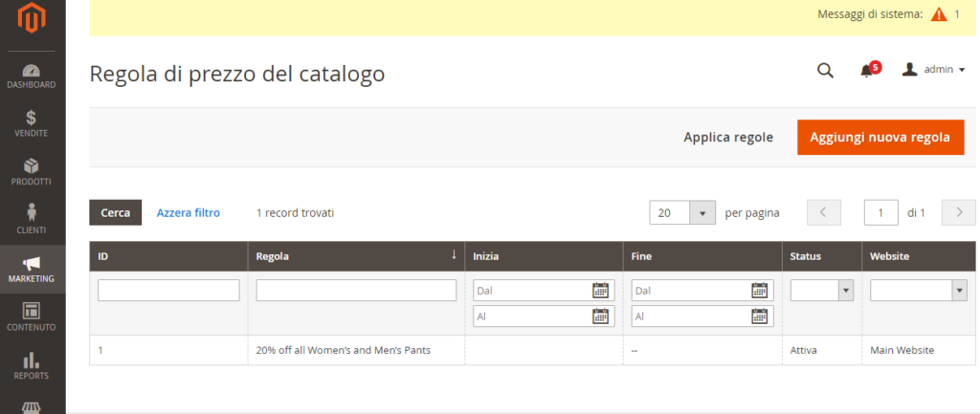Open the Contenuto sidebar menu
This screenshot has height=414, width=980.
pyautogui.click(x=32, y=316)
